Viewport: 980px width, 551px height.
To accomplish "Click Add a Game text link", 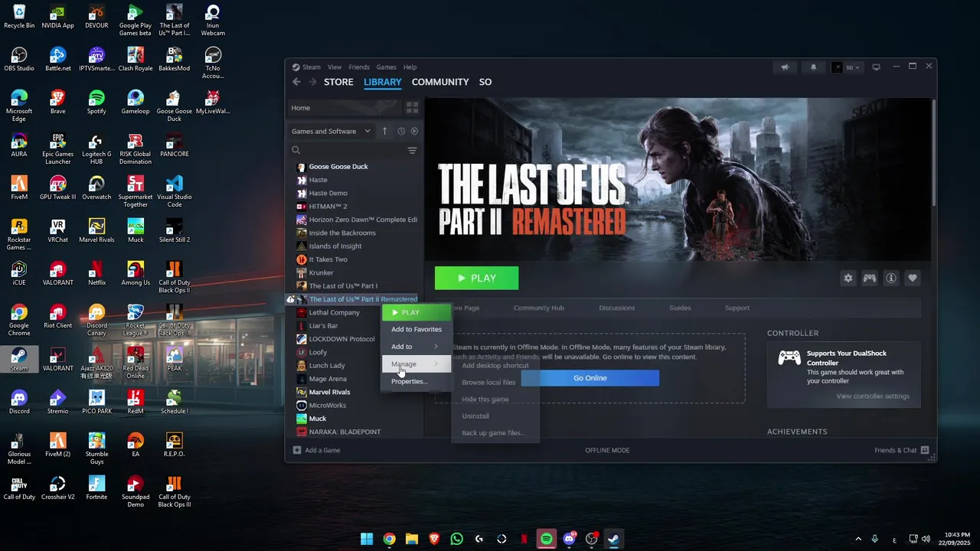I will click(x=322, y=450).
